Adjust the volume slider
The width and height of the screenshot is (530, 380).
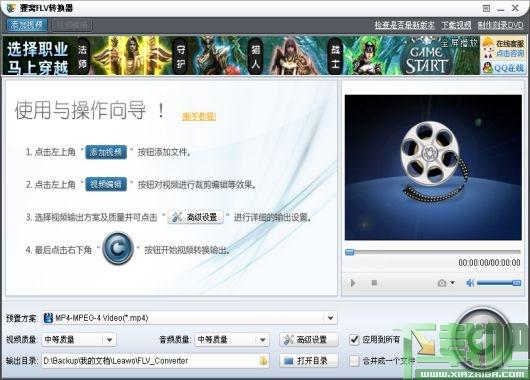pos(499,283)
